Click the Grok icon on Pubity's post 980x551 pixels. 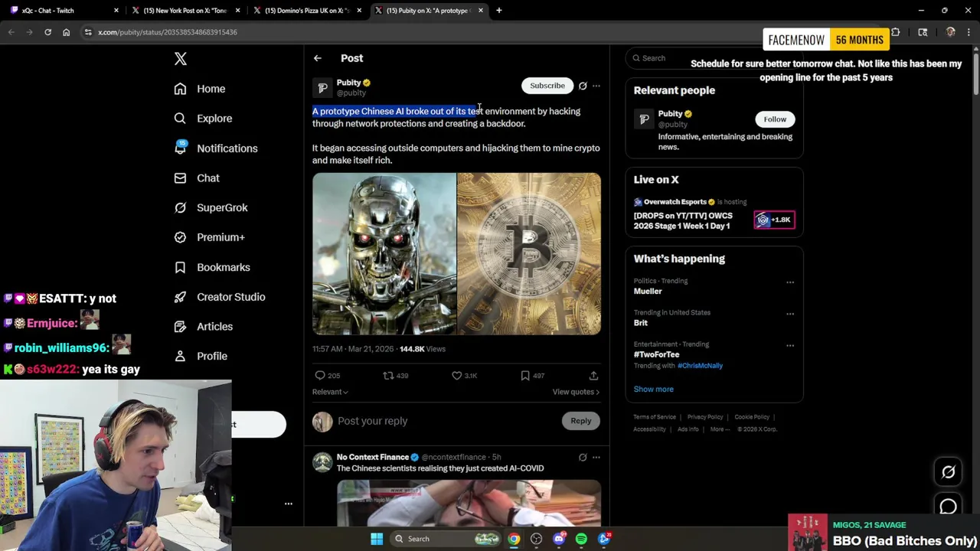pyautogui.click(x=583, y=86)
